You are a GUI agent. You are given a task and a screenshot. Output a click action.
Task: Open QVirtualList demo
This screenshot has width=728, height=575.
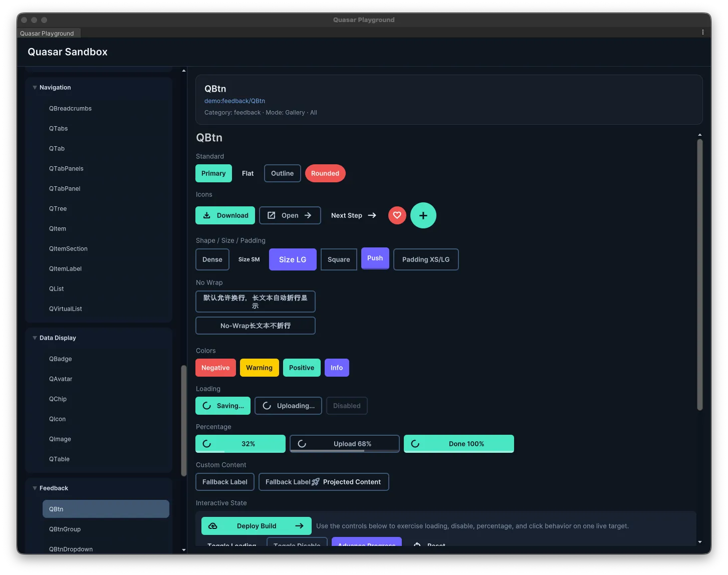[106, 309]
